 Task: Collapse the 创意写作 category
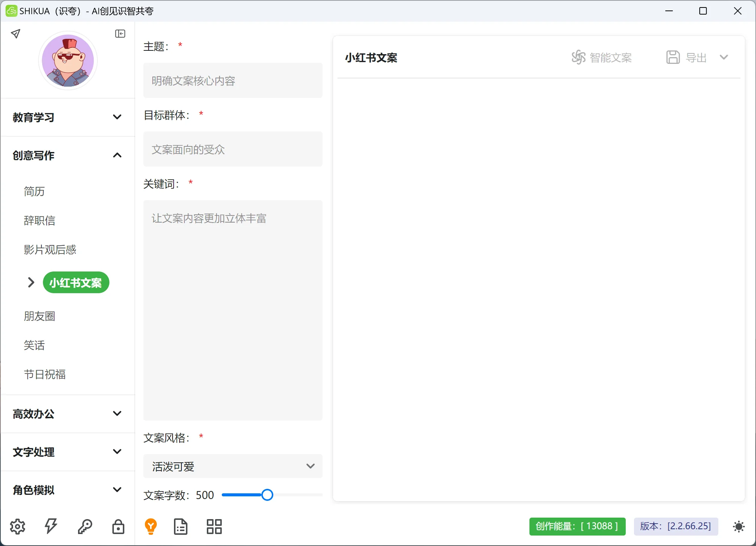pyautogui.click(x=68, y=155)
